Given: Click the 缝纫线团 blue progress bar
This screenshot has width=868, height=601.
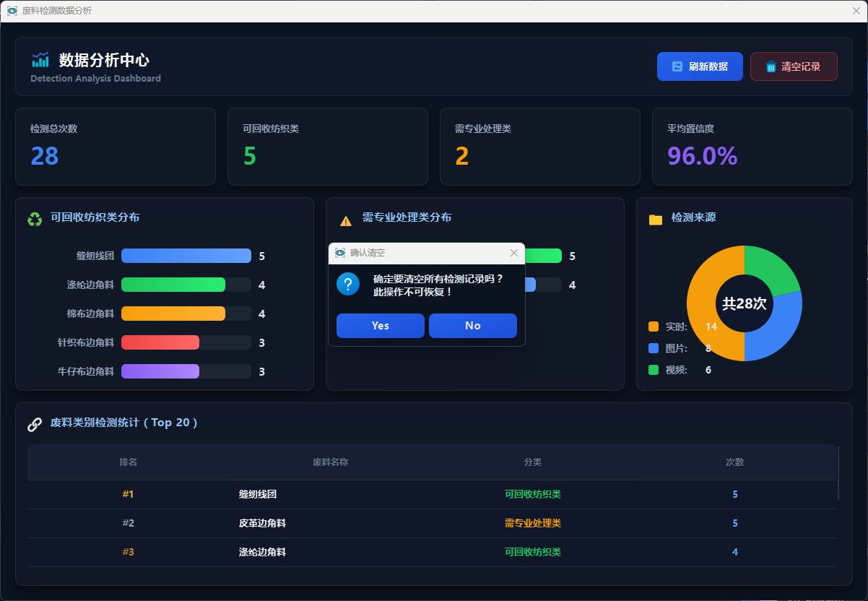Looking at the screenshot, I should pyautogui.click(x=186, y=256).
